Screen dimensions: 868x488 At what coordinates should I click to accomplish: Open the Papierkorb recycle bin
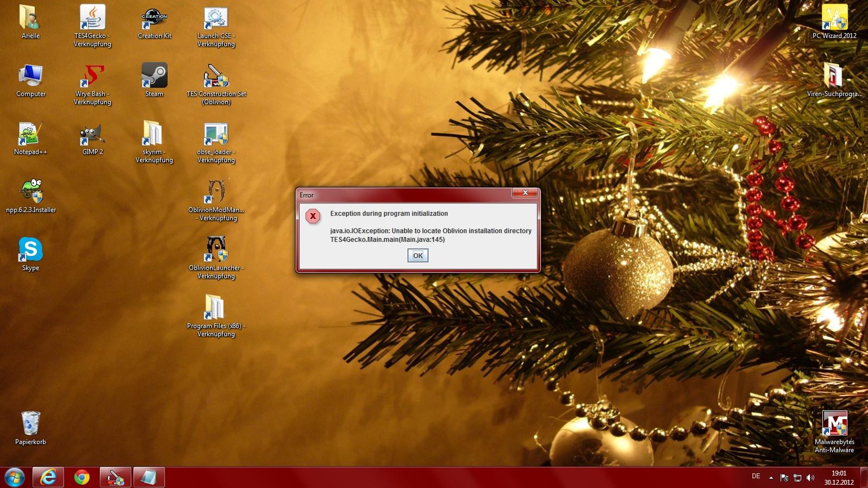tap(30, 424)
